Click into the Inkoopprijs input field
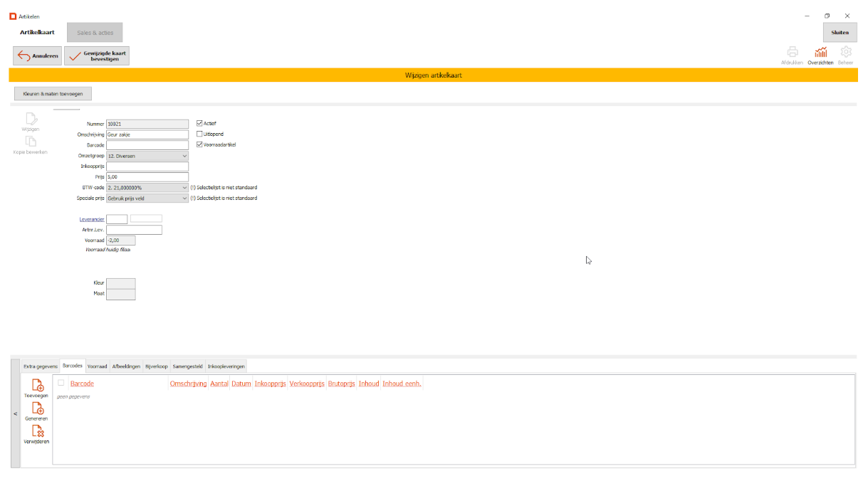The height and width of the screenshot is (481, 868). click(147, 166)
